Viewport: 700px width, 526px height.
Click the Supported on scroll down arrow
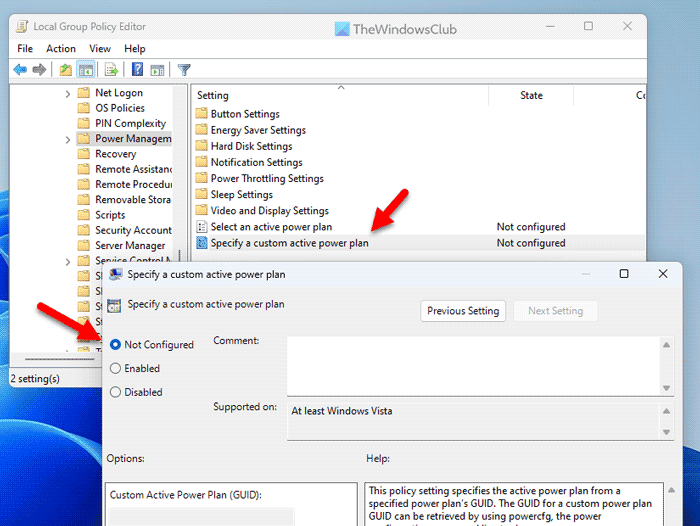[666, 432]
